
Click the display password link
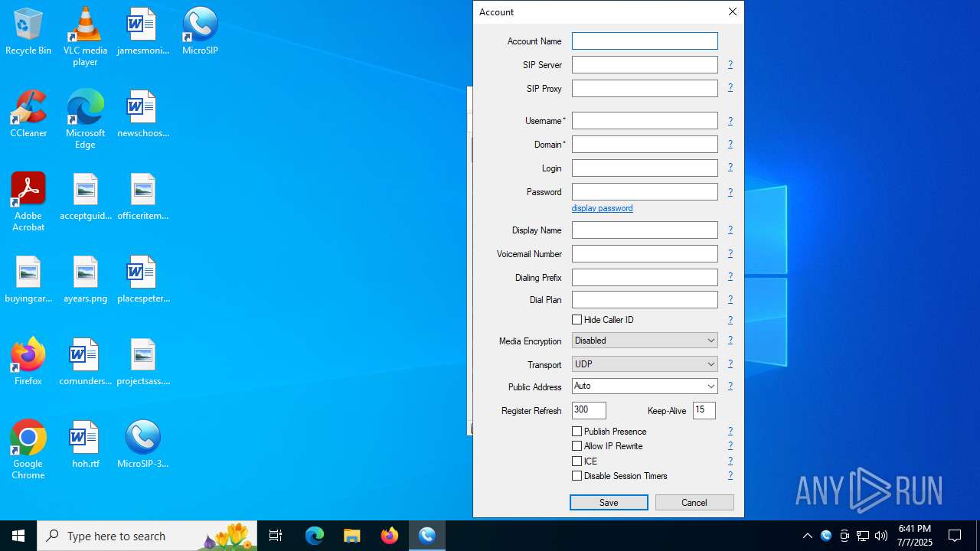coord(603,208)
